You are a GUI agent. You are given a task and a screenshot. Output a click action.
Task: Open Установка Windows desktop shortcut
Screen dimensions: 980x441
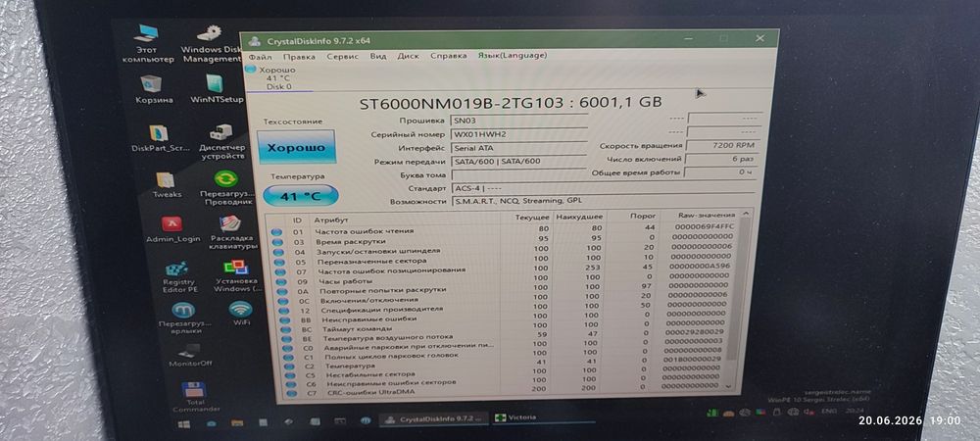235,276
